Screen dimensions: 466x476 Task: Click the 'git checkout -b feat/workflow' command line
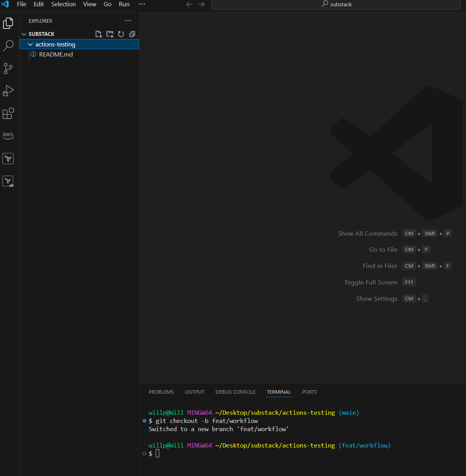pyautogui.click(x=207, y=421)
